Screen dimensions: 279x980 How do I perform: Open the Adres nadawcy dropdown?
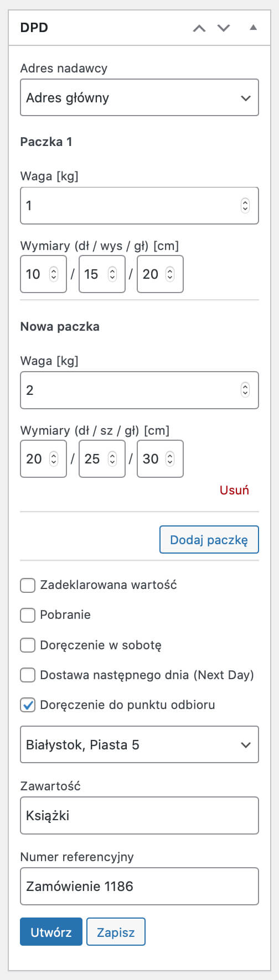(139, 97)
